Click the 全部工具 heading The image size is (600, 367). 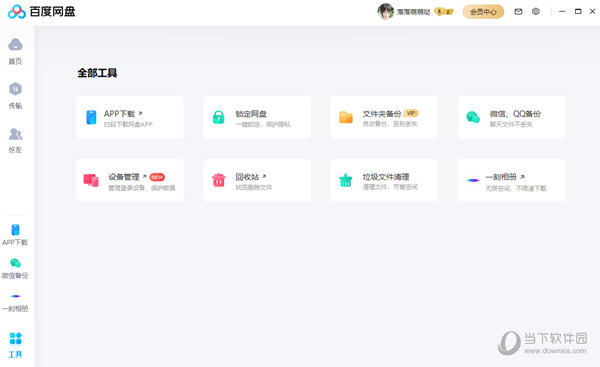pos(97,73)
